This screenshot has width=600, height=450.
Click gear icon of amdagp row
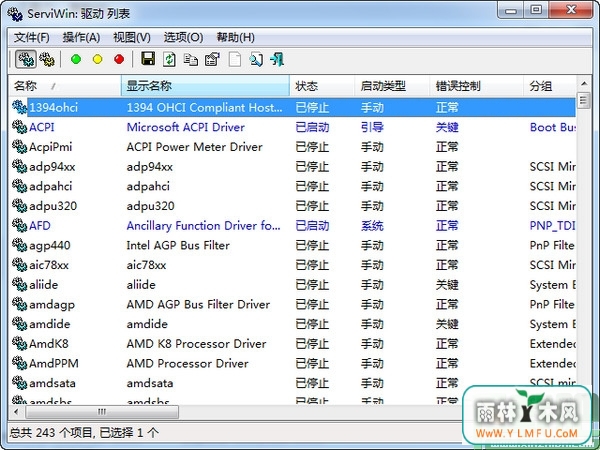(19, 304)
